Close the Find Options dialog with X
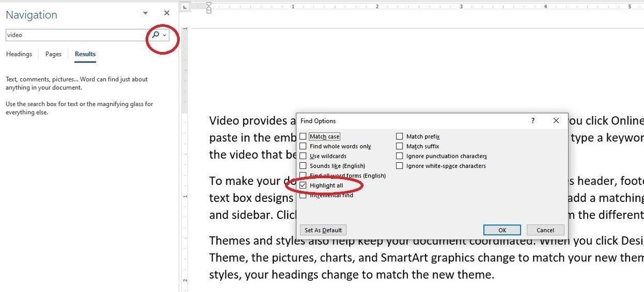644x292 pixels. pyautogui.click(x=556, y=121)
